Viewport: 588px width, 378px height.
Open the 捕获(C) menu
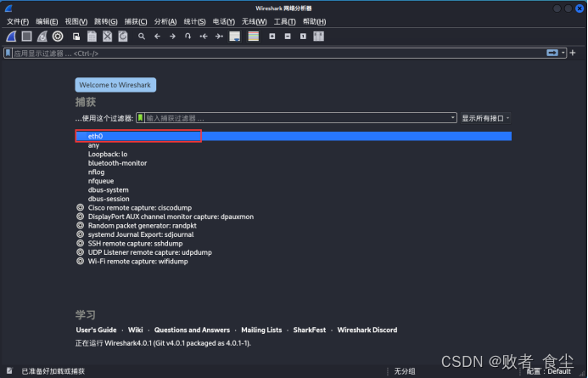136,22
